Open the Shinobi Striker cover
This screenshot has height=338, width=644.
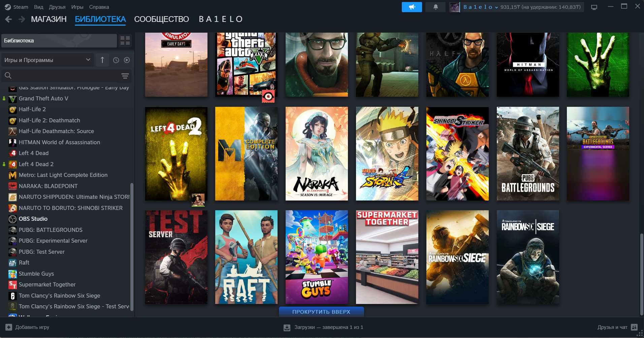point(457,154)
